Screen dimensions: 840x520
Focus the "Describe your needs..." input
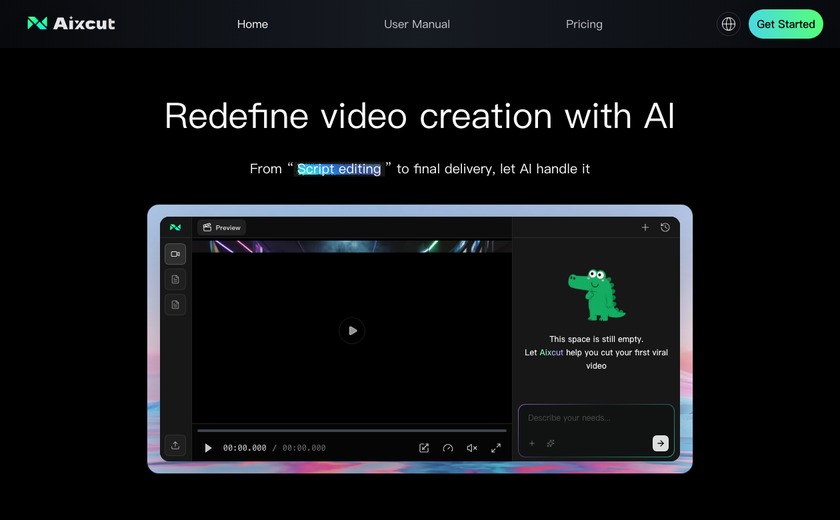(596, 418)
